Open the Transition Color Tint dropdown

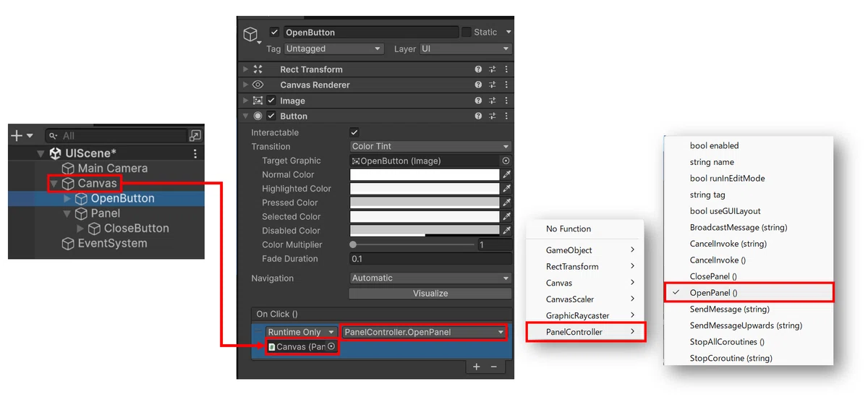click(430, 146)
